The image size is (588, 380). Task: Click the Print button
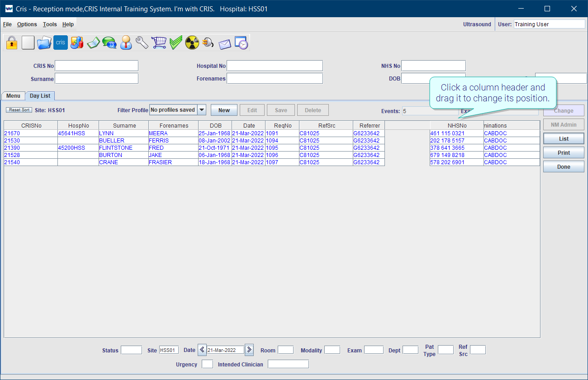tap(564, 153)
